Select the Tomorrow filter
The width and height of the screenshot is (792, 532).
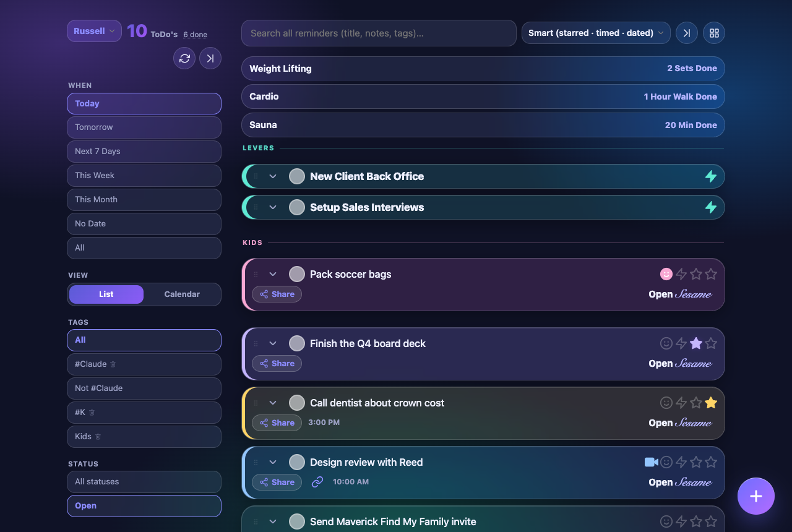pyautogui.click(x=144, y=127)
